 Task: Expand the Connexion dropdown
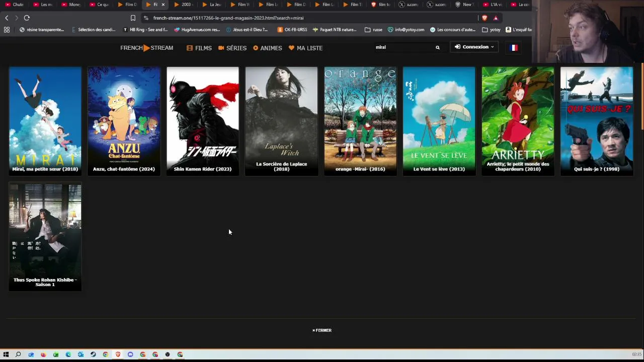(x=474, y=47)
